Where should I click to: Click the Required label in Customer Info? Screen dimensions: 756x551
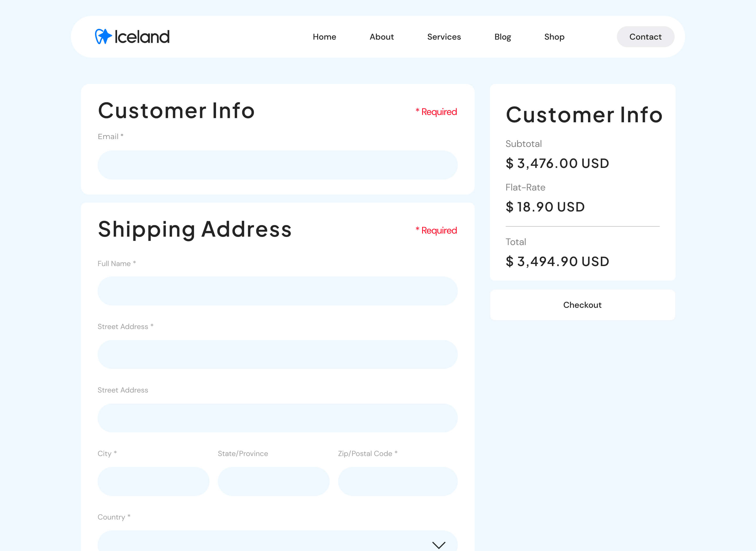pos(436,112)
